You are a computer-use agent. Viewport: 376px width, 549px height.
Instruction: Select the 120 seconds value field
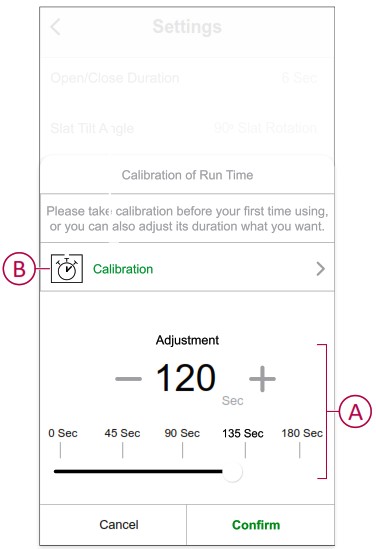pos(186,378)
